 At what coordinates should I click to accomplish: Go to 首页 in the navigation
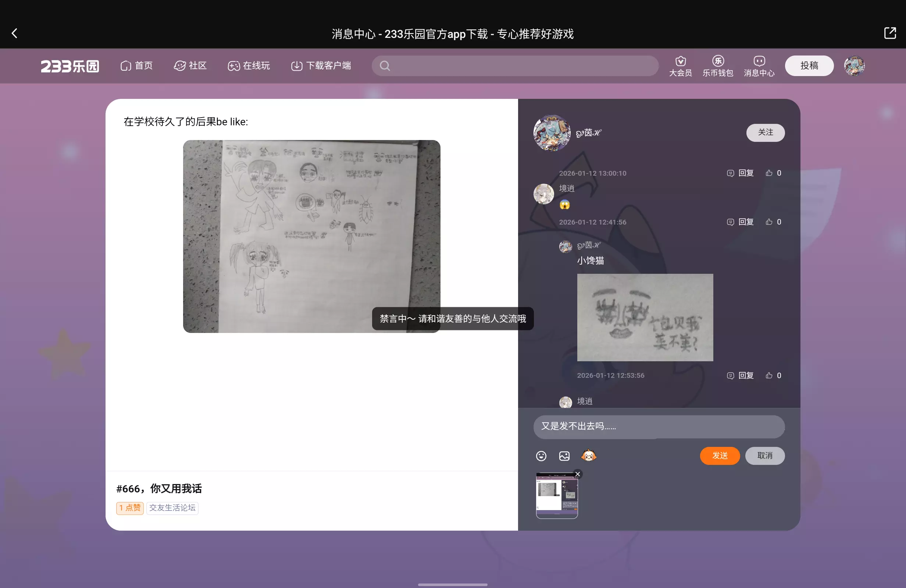click(x=137, y=66)
